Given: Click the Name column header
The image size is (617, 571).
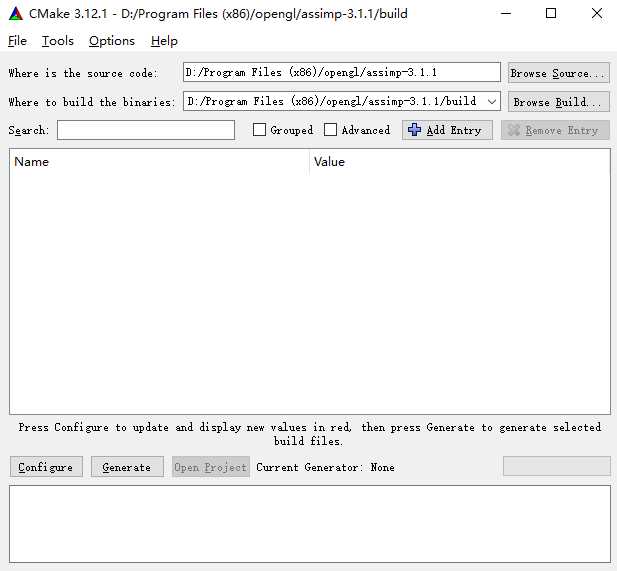Looking at the screenshot, I should click(159, 162).
